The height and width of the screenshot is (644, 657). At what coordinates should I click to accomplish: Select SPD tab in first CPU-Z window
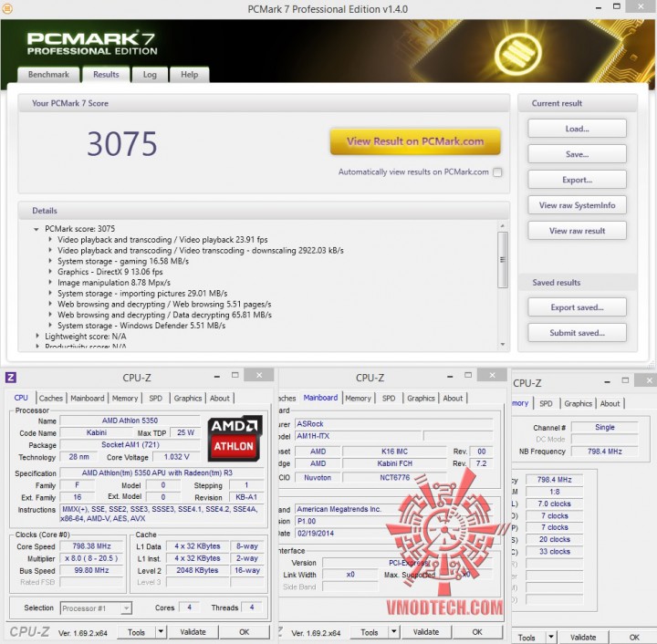pos(155,399)
